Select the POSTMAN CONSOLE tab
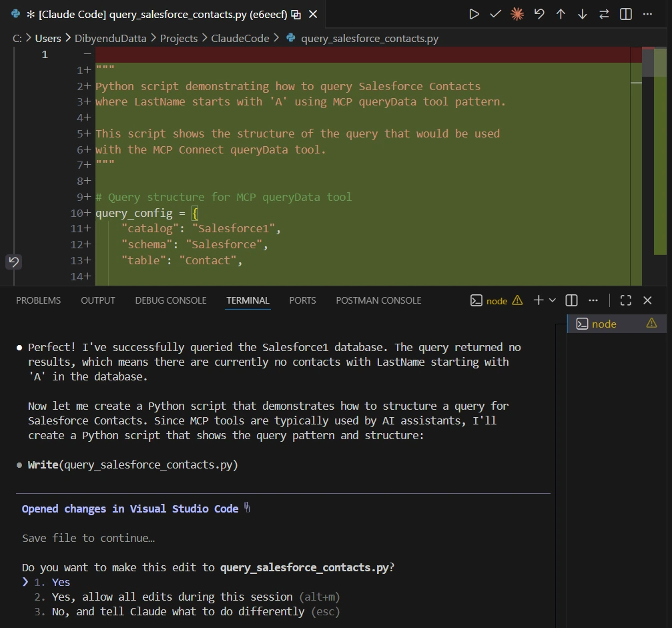Screen dimensions: 672x628 pyautogui.click(x=378, y=300)
